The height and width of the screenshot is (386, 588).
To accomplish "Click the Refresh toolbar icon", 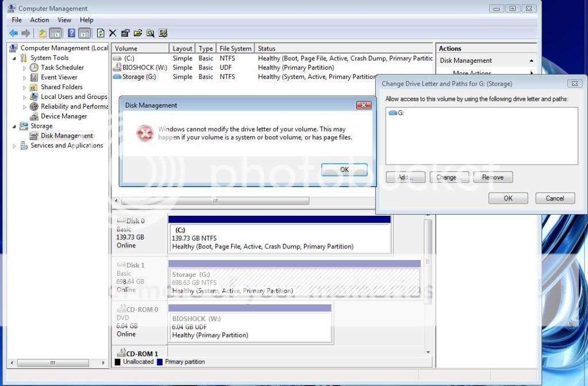I will (101, 33).
